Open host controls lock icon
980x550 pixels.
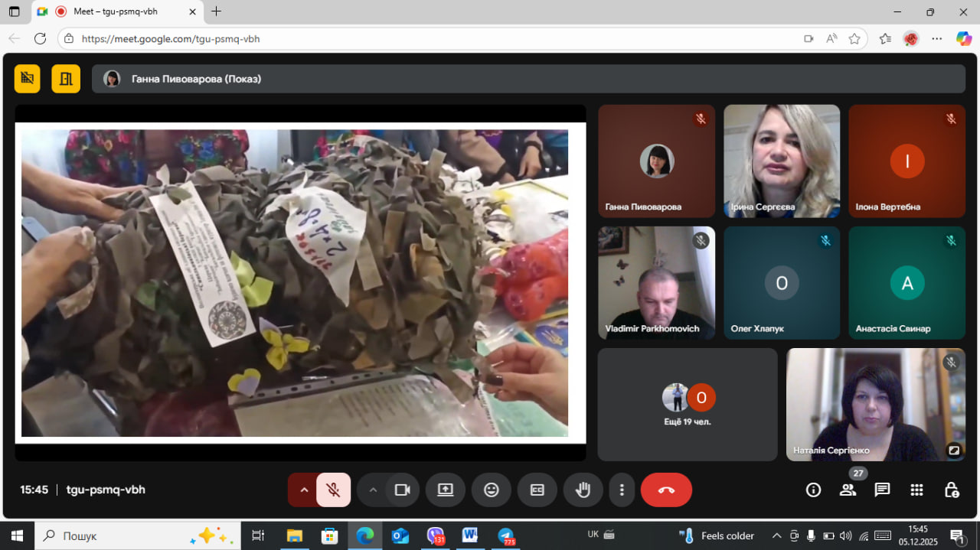951,490
